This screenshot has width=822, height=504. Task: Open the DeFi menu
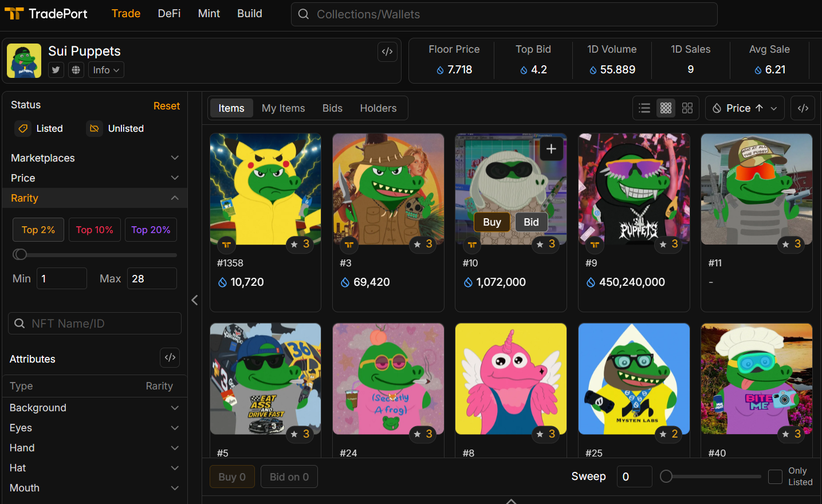[169, 14]
